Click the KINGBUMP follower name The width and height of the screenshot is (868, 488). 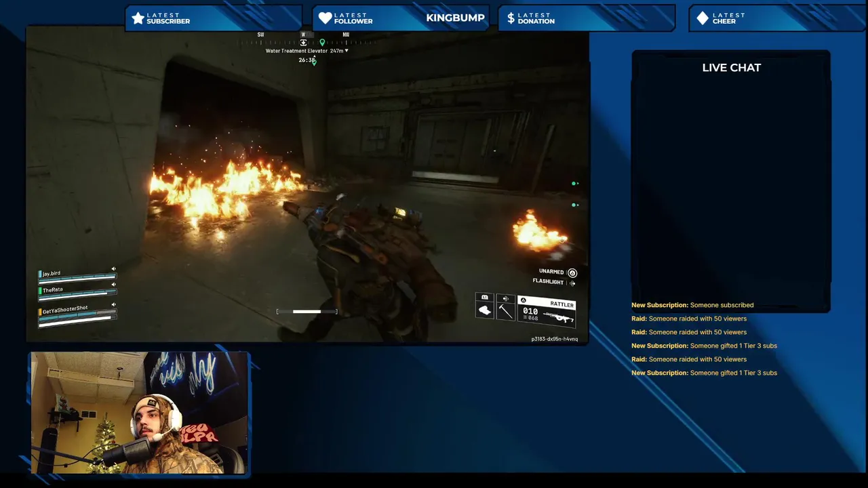pyautogui.click(x=455, y=18)
